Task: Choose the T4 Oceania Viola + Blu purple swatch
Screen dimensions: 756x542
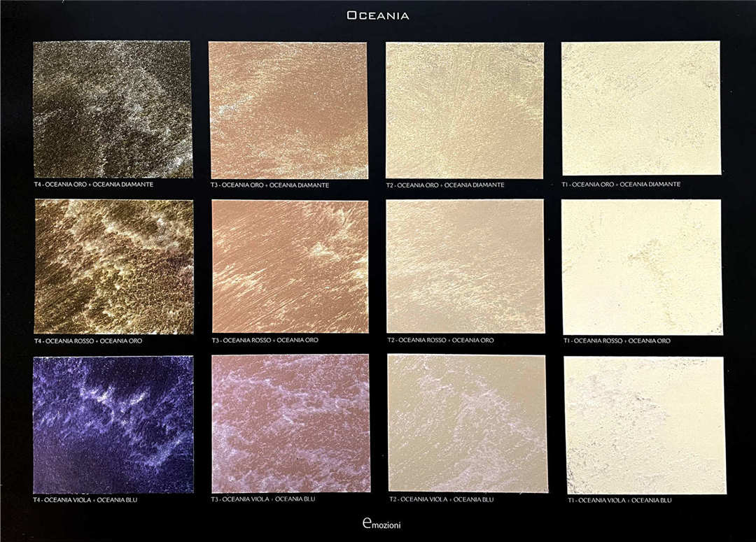Action: click(x=113, y=425)
